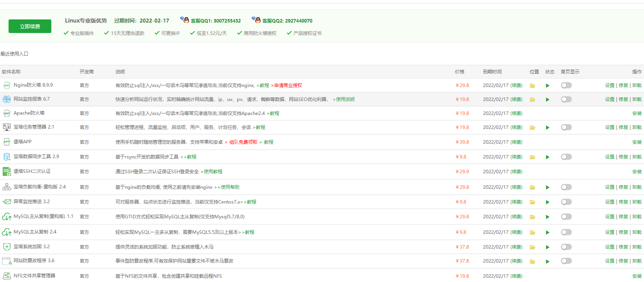The image size is (644, 282).
Task: Click 卸载 for 网站防篡改程序
Action: [x=637, y=261]
